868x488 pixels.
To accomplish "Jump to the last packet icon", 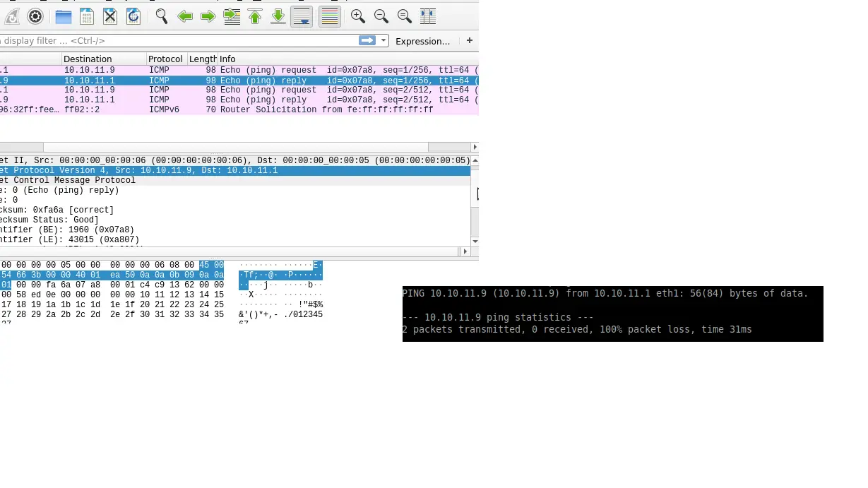I will [278, 16].
